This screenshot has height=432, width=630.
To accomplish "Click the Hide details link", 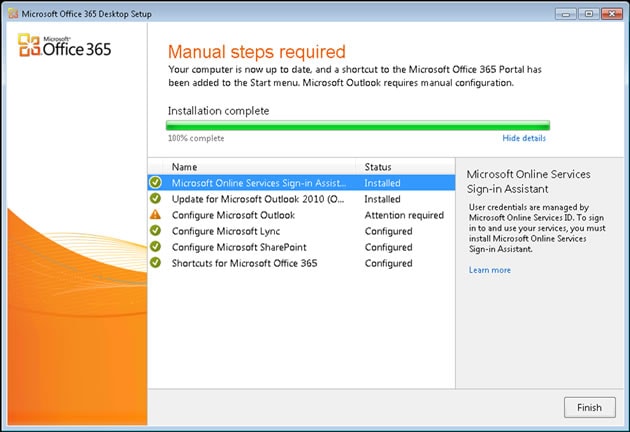I will (x=524, y=138).
